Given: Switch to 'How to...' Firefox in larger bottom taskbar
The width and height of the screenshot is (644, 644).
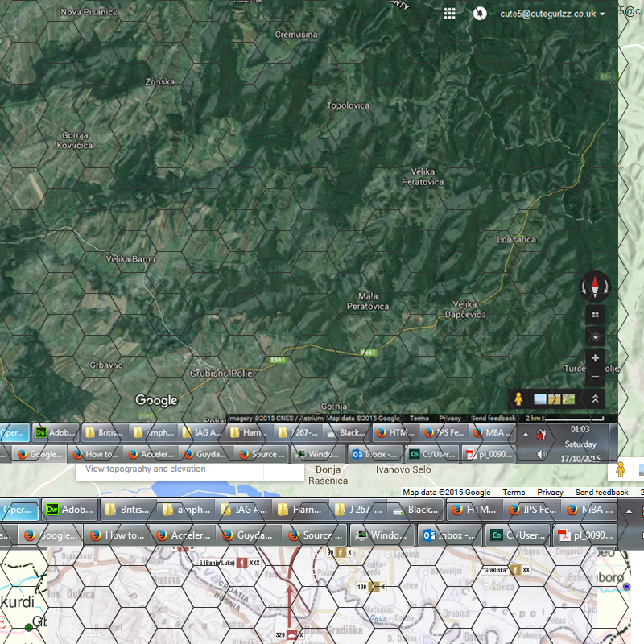Looking at the screenshot, I should point(118,535).
